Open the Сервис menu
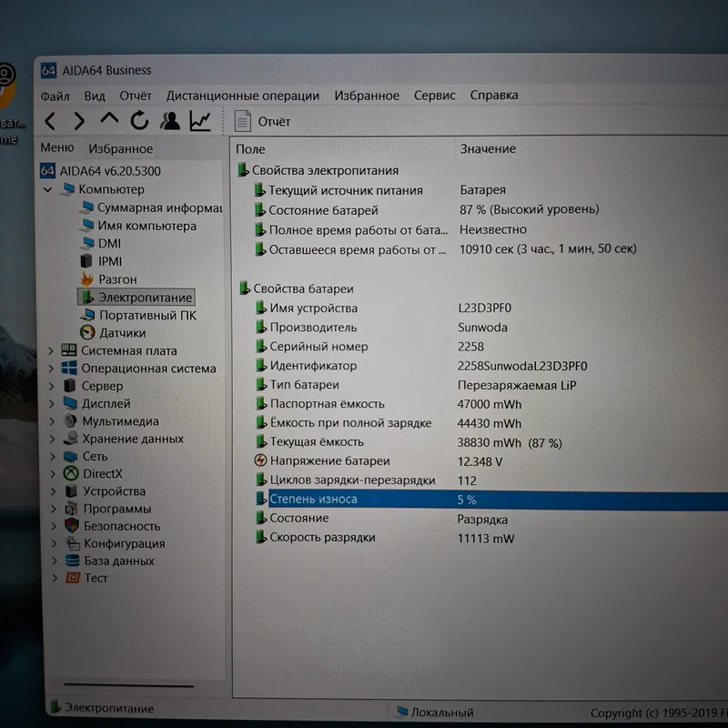The image size is (728, 728). point(435,96)
